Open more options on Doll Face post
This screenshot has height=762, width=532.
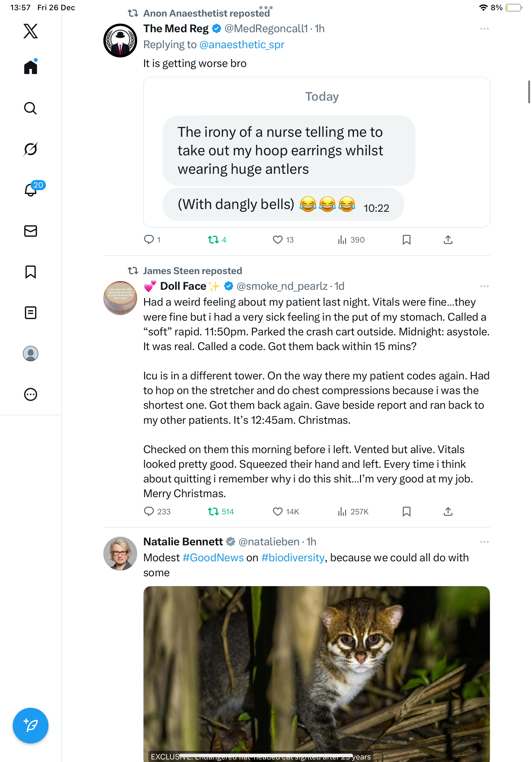tap(484, 286)
